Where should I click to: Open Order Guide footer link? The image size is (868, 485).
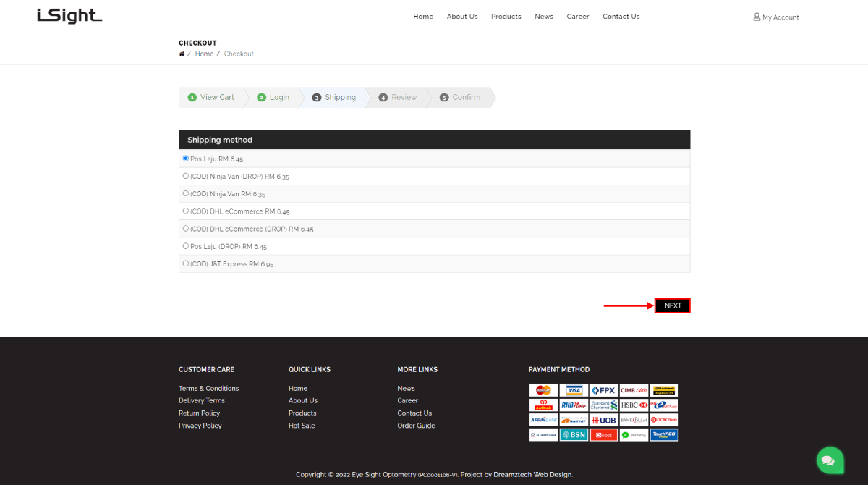[416, 426]
